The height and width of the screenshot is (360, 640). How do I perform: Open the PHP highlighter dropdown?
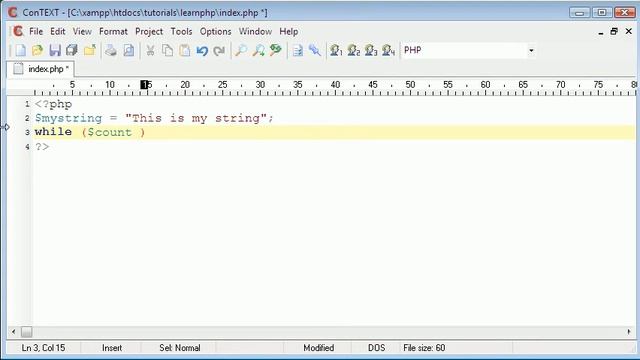point(531,50)
